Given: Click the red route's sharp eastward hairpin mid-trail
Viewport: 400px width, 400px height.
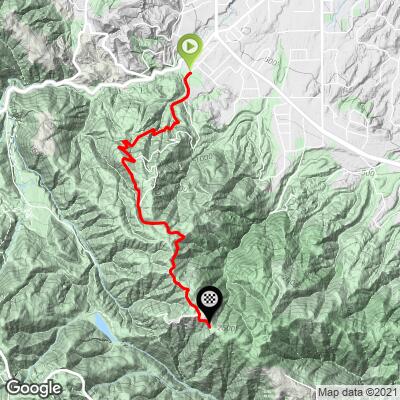Looking at the screenshot, I should (179, 237).
